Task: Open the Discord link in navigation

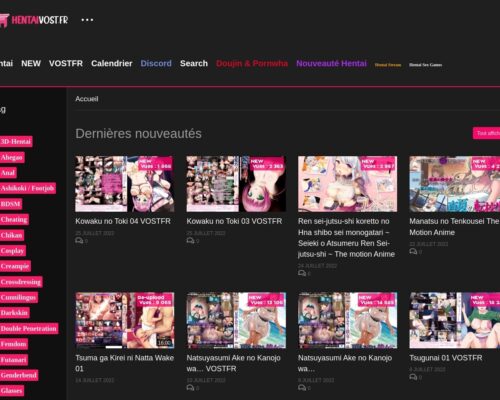Action: pyautogui.click(x=156, y=63)
